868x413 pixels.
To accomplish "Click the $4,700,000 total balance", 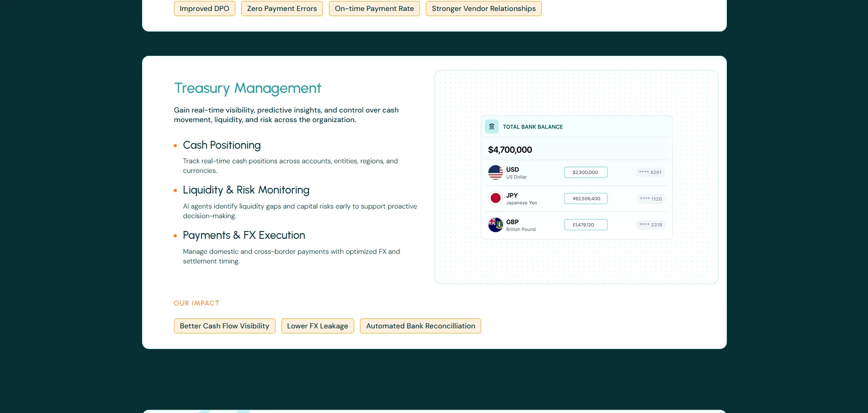I will (x=510, y=150).
